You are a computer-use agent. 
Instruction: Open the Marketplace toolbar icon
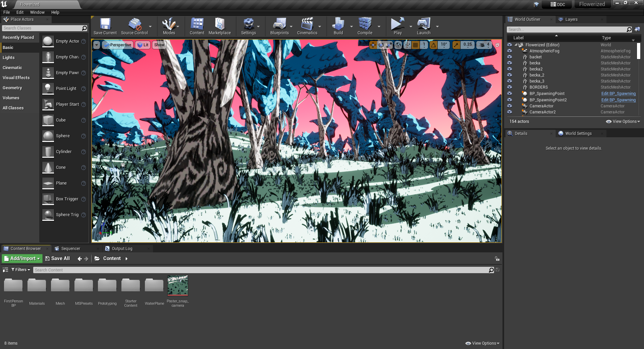pyautogui.click(x=220, y=26)
